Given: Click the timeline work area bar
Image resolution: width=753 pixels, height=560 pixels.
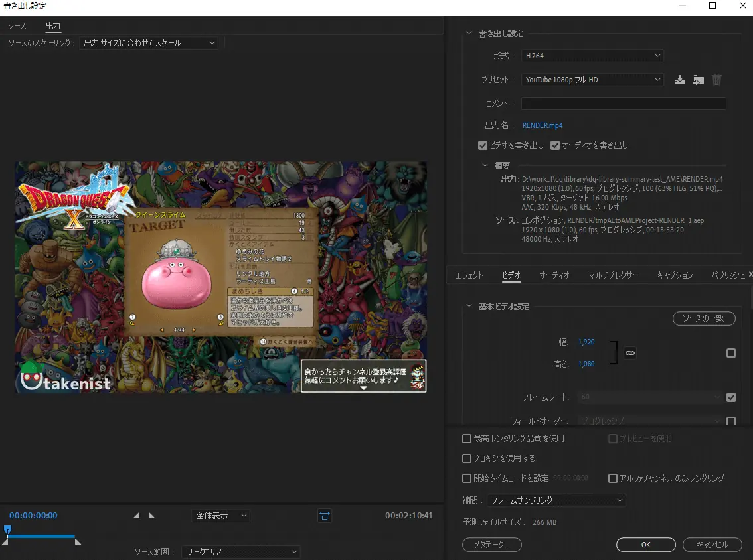Looking at the screenshot, I should [x=41, y=537].
